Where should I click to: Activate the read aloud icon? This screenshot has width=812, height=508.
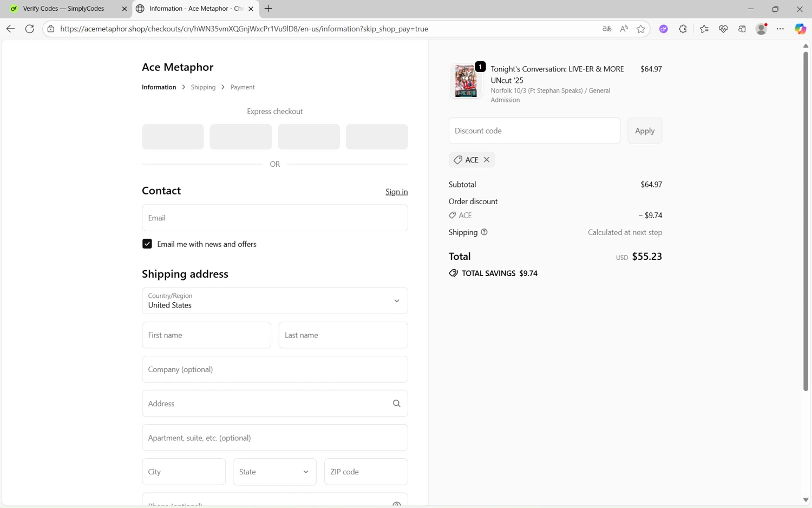tap(624, 29)
